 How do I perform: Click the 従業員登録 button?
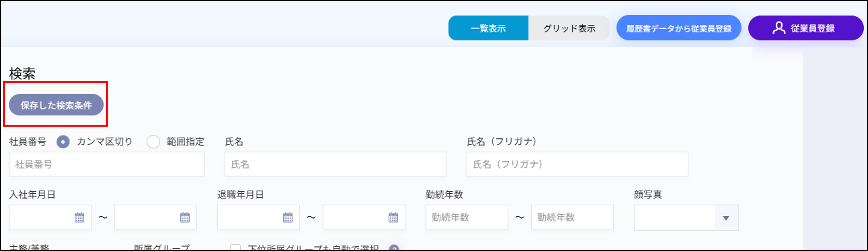coord(806,28)
